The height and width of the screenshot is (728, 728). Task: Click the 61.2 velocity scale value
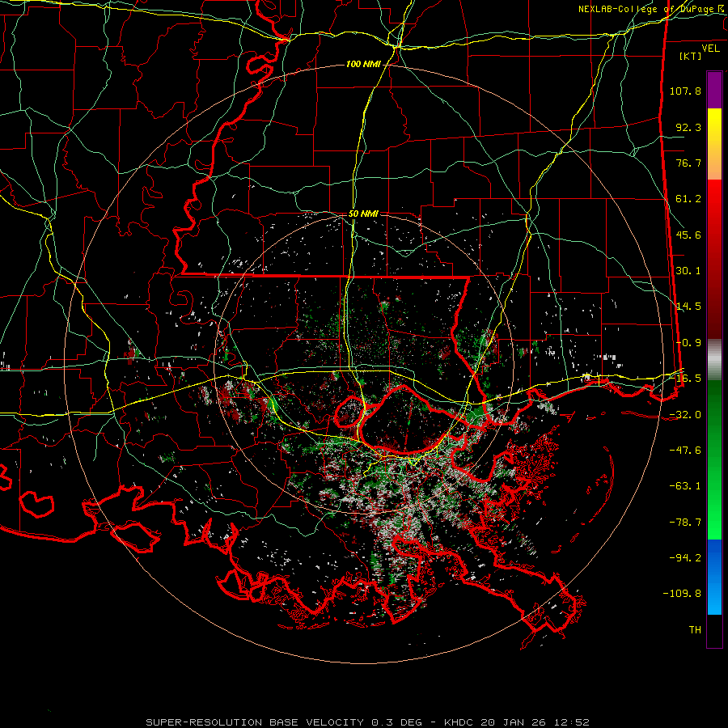coord(688,199)
